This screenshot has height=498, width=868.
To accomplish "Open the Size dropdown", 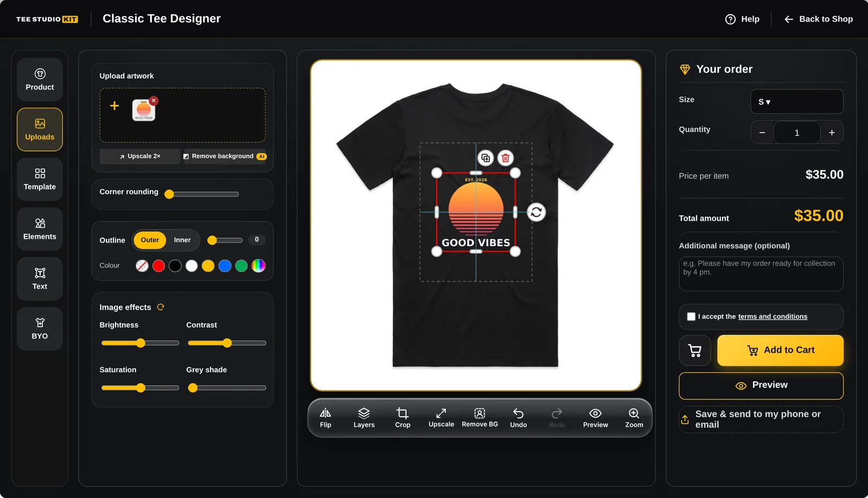I will tap(796, 101).
